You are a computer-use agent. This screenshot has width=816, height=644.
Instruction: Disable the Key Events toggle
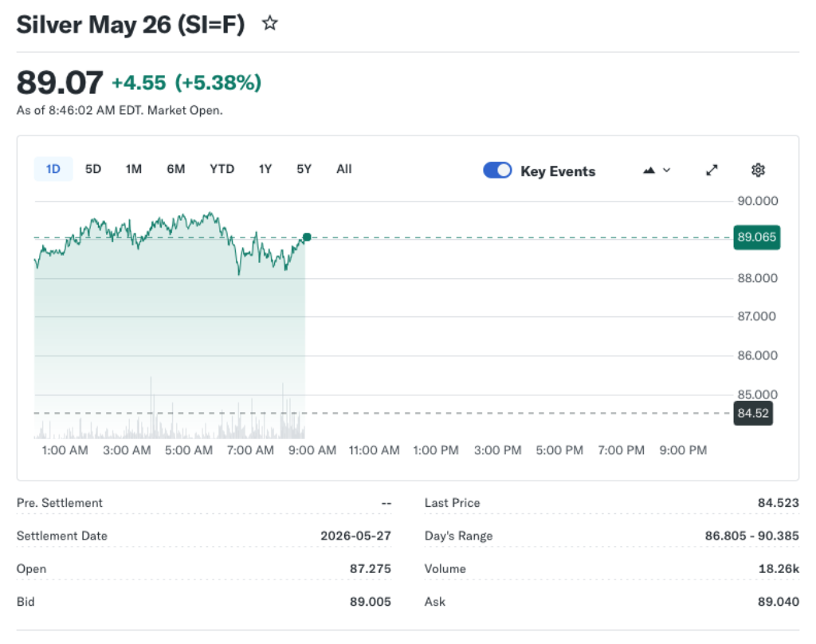point(497,170)
